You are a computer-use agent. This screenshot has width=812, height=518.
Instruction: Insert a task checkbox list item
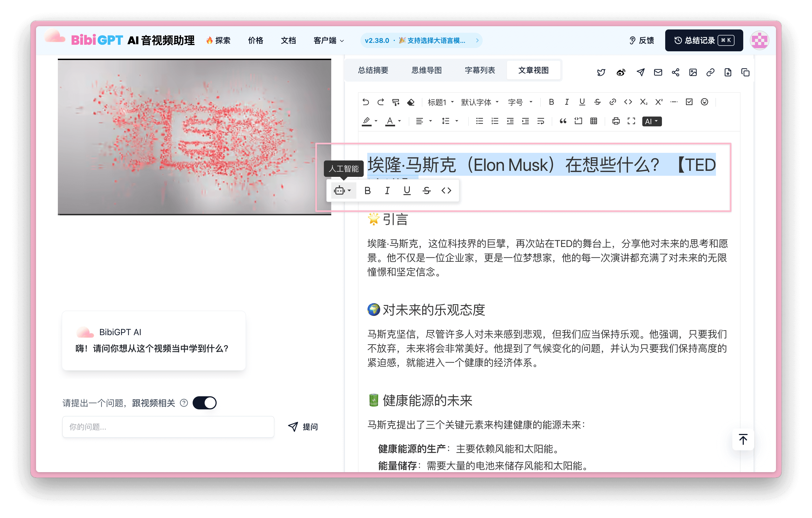(x=689, y=102)
